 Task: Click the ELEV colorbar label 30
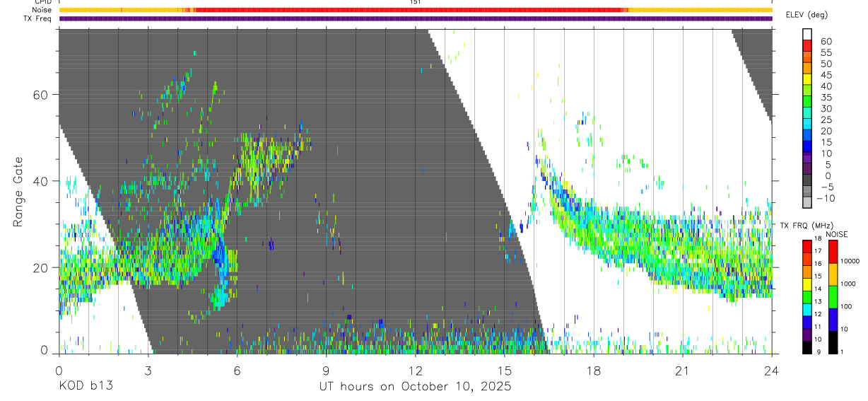click(x=826, y=108)
